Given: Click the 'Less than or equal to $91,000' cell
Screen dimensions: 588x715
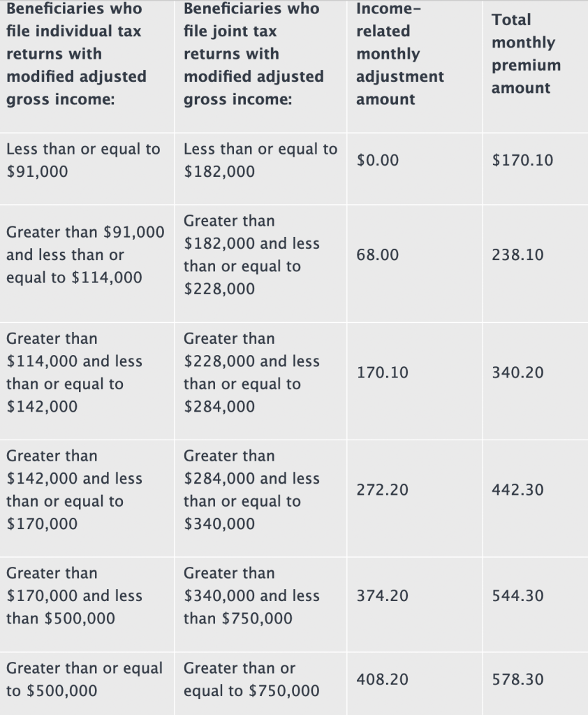Looking at the screenshot, I should [x=83, y=160].
